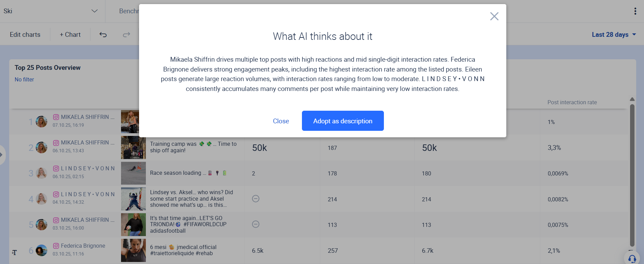This screenshot has width=644, height=264.
Task: Click the Instagram icon next to Federica Brignone
Action: [55, 246]
